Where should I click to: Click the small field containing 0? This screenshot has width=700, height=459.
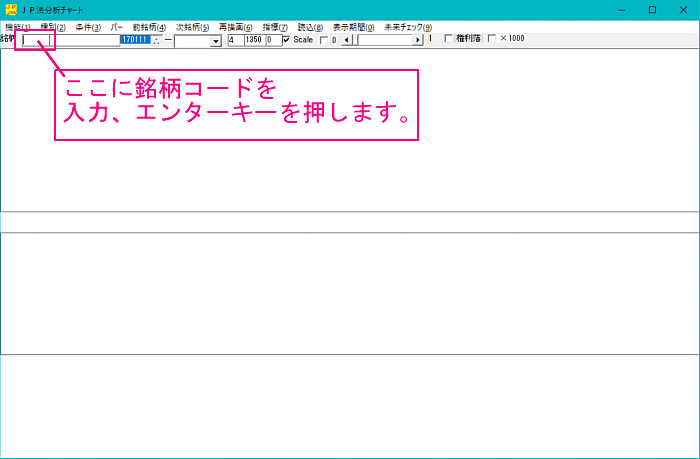pyautogui.click(x=274, y=40)
